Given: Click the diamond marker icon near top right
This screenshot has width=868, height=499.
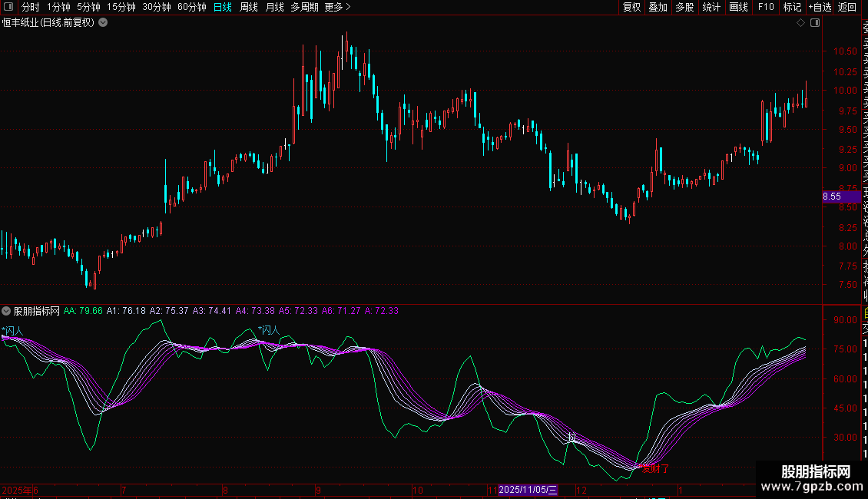Looking at the screenshot, I should (x=801, y=23).
